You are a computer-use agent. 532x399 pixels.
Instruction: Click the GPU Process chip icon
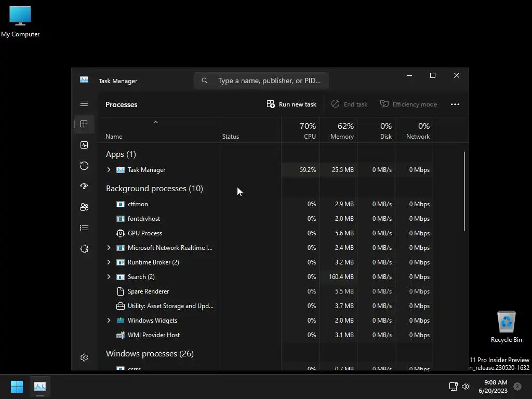pos(121,233)
